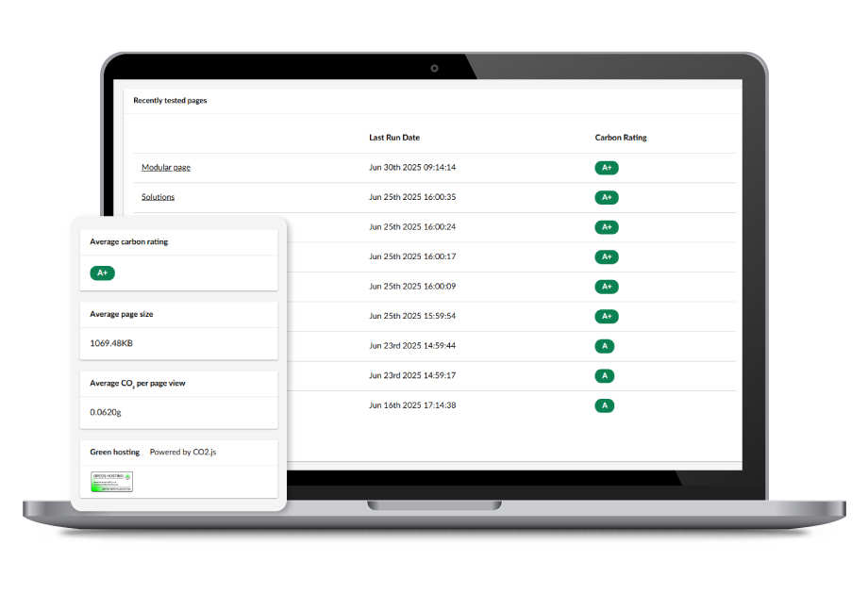Click the A+ badge beside 16:00:09
The height and width of the screenshot is (594, 868).
606,287
